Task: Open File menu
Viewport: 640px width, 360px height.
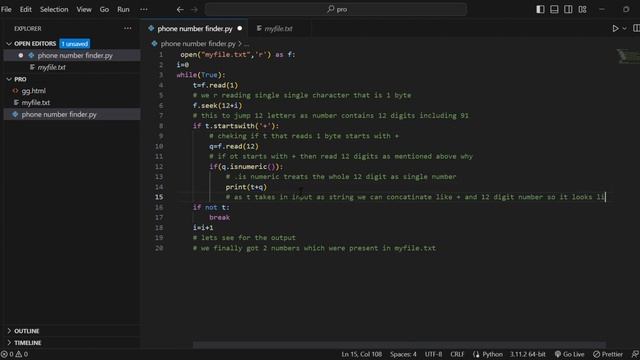Action: pyautogui.click(x=6, y=9)
